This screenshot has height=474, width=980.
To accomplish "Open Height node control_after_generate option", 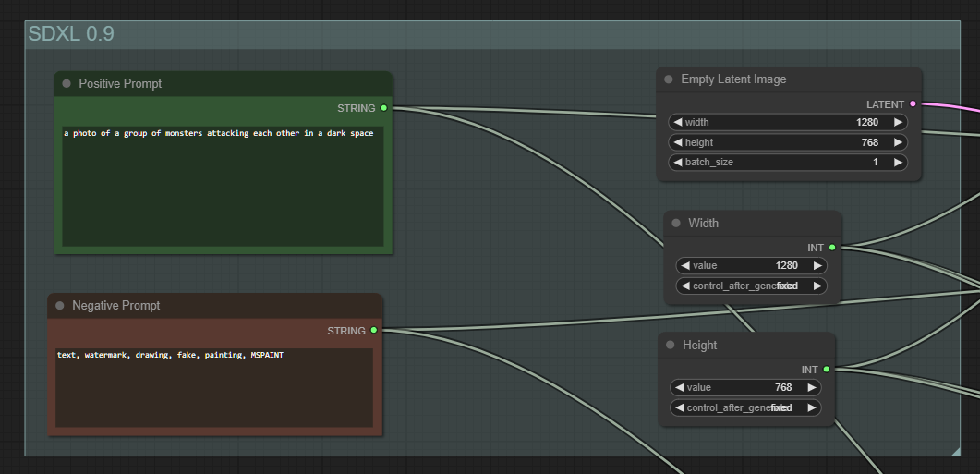I will (745, 407).
